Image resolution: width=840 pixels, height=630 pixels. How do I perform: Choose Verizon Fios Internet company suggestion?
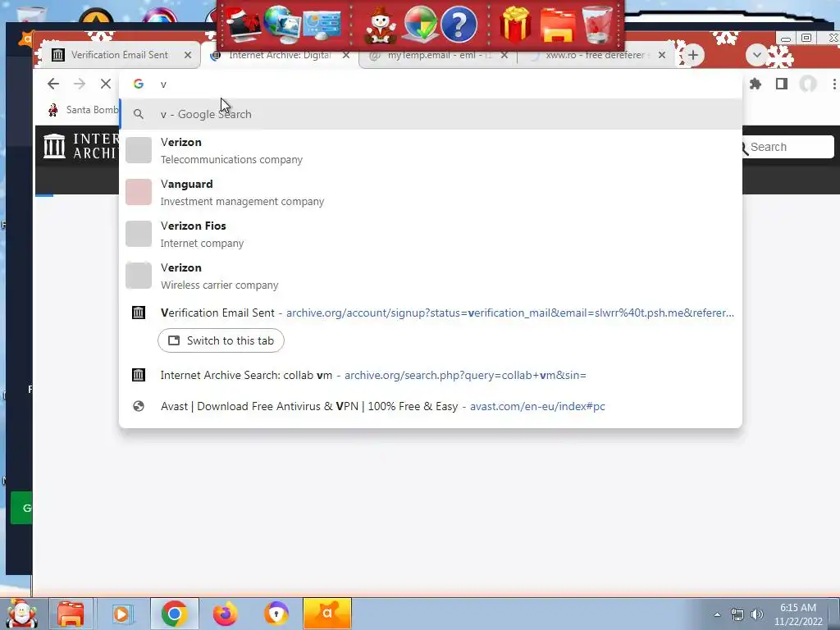(x=430, y=234)
